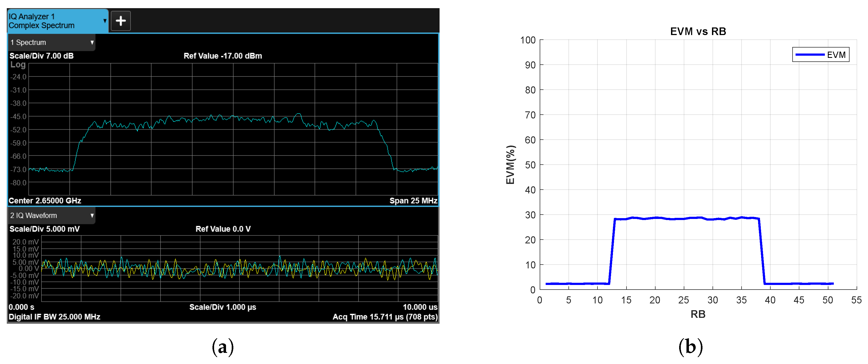Expand the 1 Spectrum window selector
The height and width of the screenshot is (364, 868).
click(x=92, y=42)
